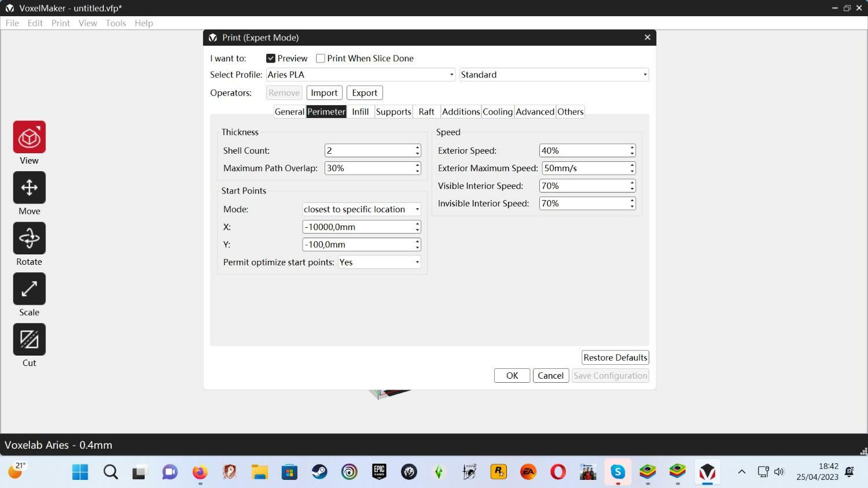Select the Cut tool

pyautogui.click(x=29, y=339)
